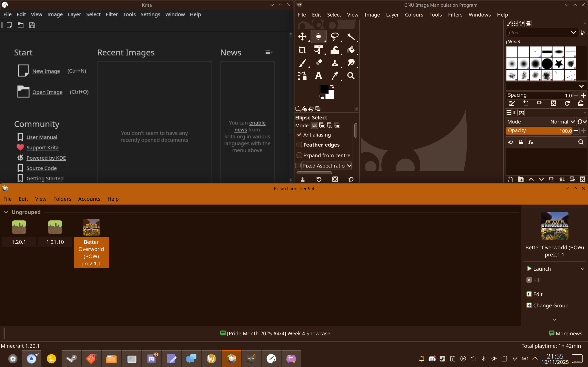Viewport: 588px width, 367px height.
Task: Select the Free Select lasso tool
Action: [x=335, y=37]
